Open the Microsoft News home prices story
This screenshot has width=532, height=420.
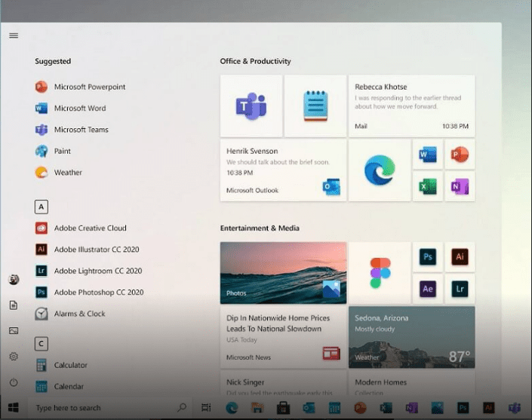tap(283, 336)
